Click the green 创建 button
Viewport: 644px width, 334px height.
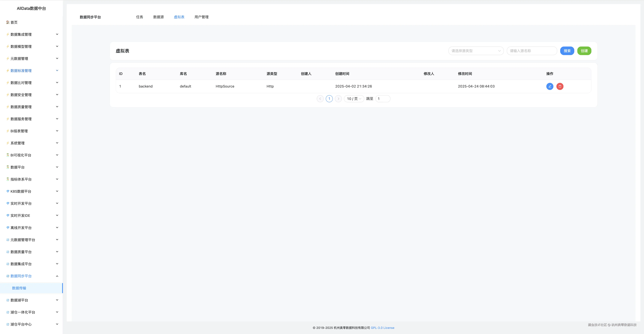point(584,51)
